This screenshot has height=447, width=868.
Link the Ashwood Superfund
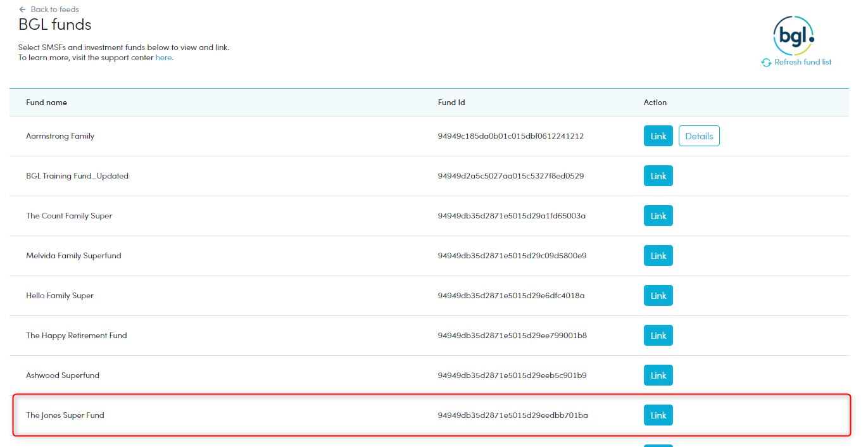click(658, 375)
